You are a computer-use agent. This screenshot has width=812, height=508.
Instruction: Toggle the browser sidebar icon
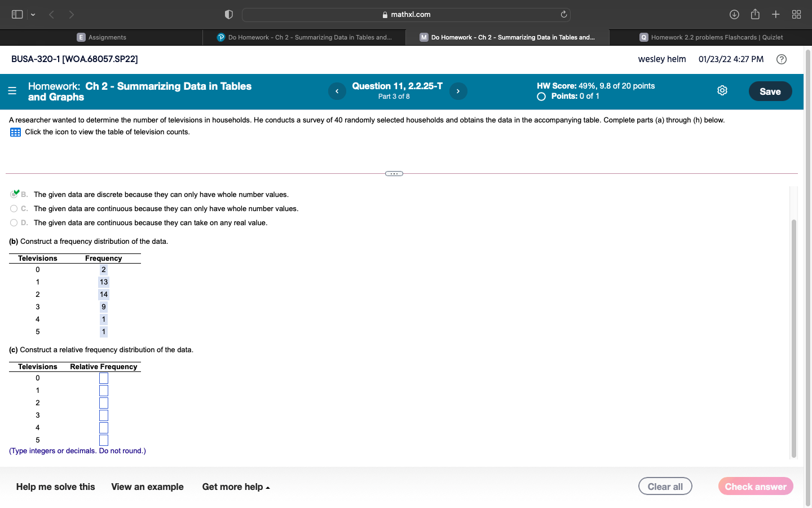click(x=17, y=14)
